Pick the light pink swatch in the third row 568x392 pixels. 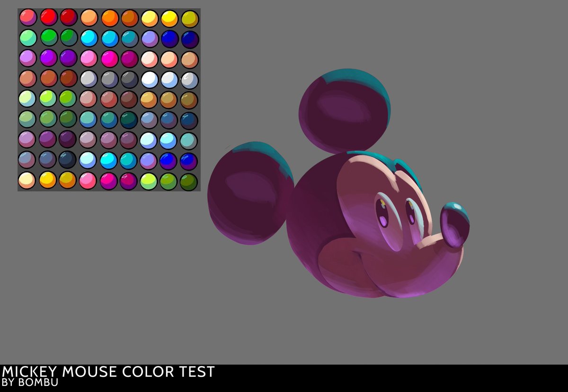[x=89, y=59]
